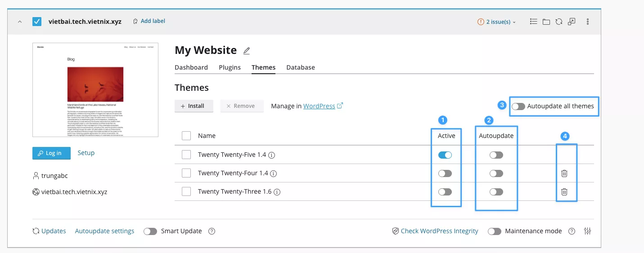The width and height of the screenshot is (644, 253).
Task: Open the Updates link
Action: coord(54,231)
